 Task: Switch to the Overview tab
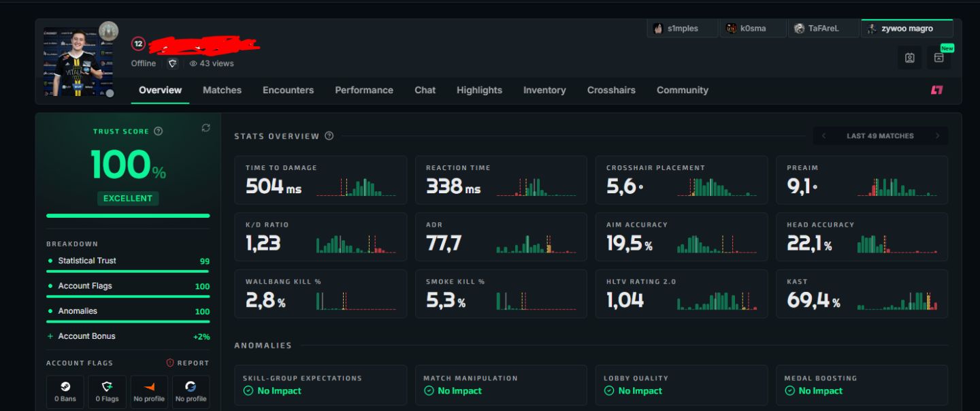pyautogui.click(x=160, y=90)
